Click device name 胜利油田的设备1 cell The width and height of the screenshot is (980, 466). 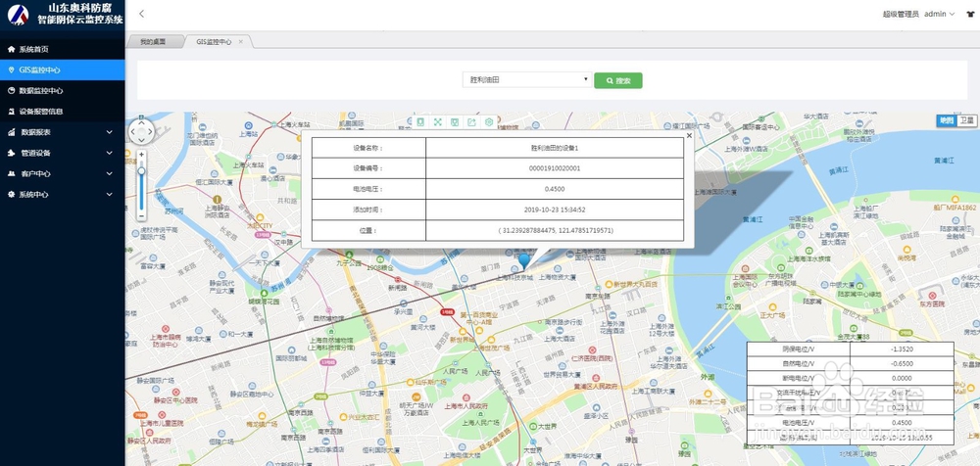coord(555,148)
